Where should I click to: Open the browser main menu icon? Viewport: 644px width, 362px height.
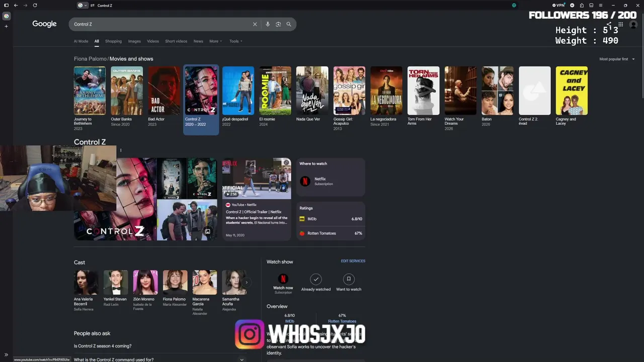click(600, 6)
